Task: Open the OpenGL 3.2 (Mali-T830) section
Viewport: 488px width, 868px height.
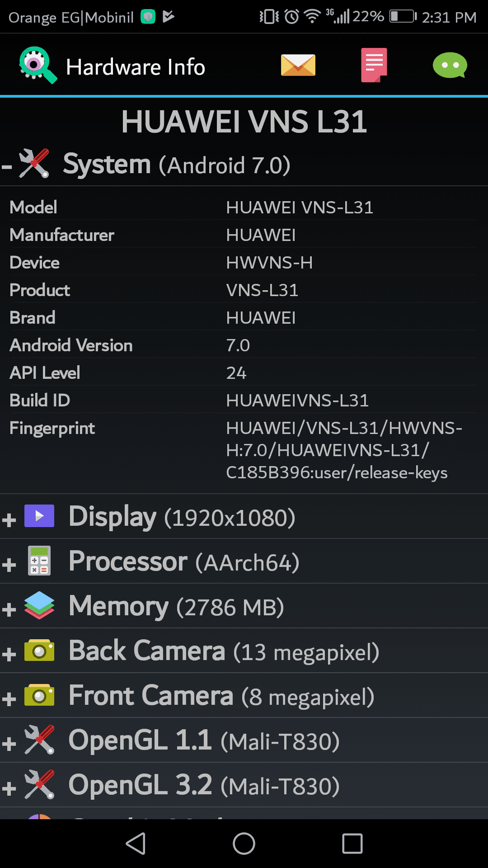Action: 203,785
